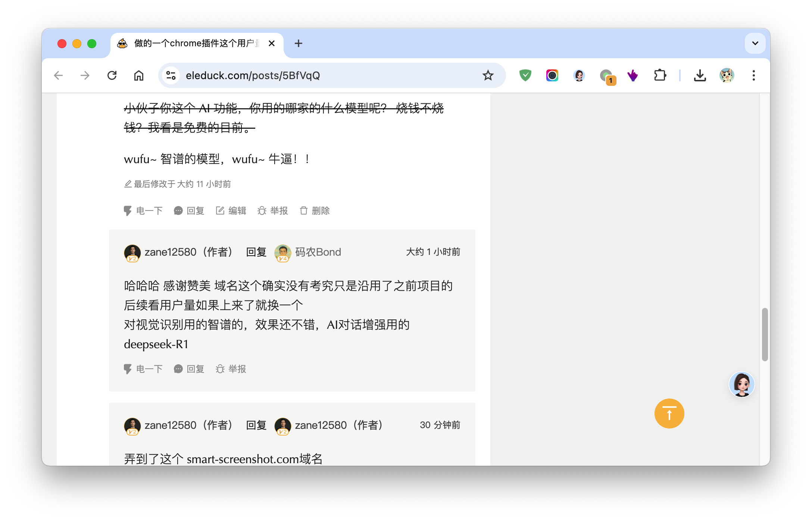Bookmark this page with the star icon

click(488, 75)
